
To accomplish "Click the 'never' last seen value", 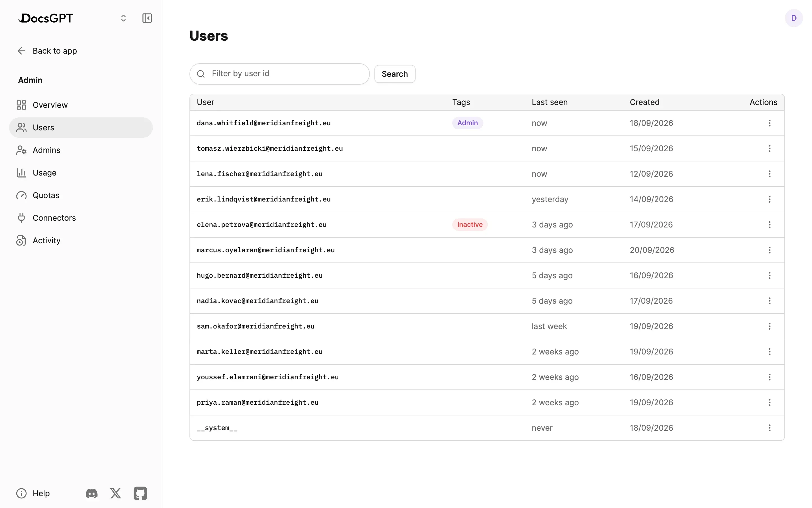I will click(542, 428).
